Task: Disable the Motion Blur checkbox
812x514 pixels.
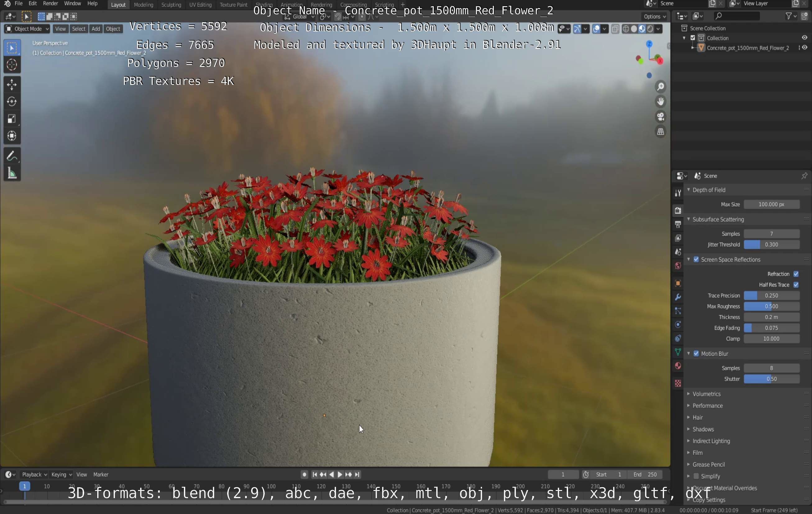Action: tap(696, 354)
